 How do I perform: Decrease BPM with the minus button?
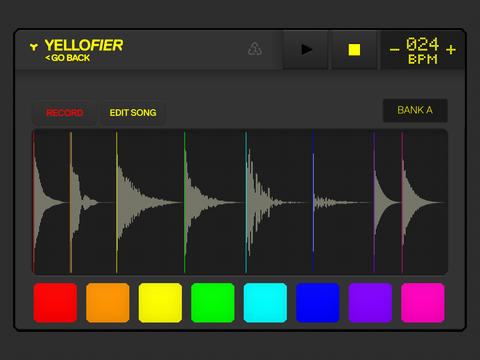[394, 50]
